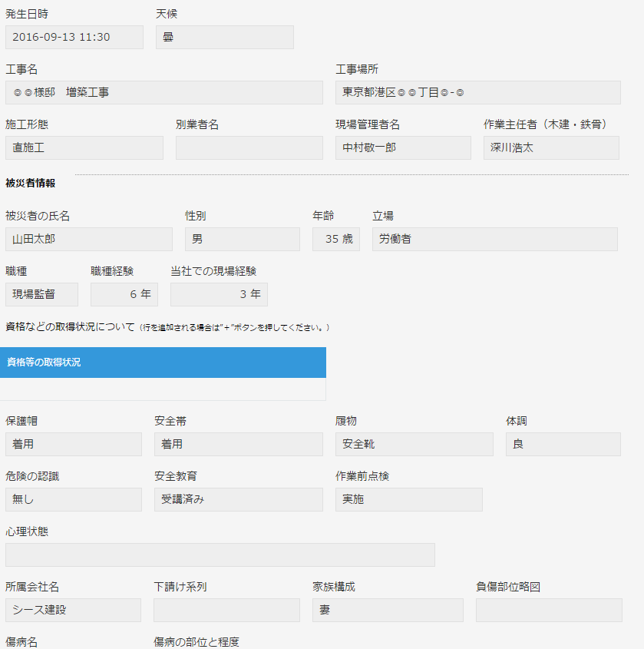Click the 工事名 field with 増築工事

164,92
